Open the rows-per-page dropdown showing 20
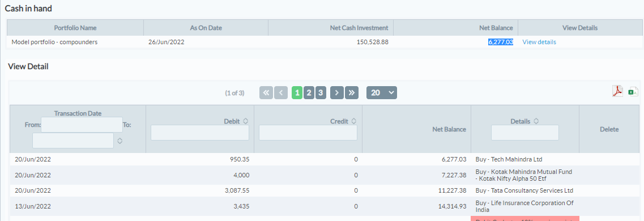 382,93
